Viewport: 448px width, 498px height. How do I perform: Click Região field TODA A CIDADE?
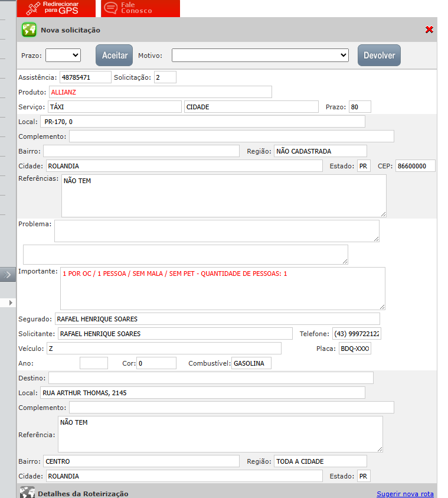pos(321,461)
